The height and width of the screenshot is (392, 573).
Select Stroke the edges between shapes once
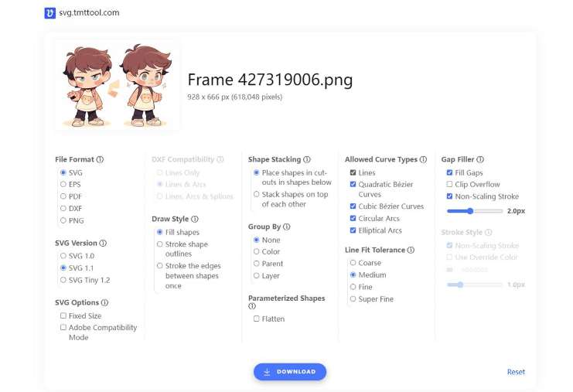click(x=160, y=266)
